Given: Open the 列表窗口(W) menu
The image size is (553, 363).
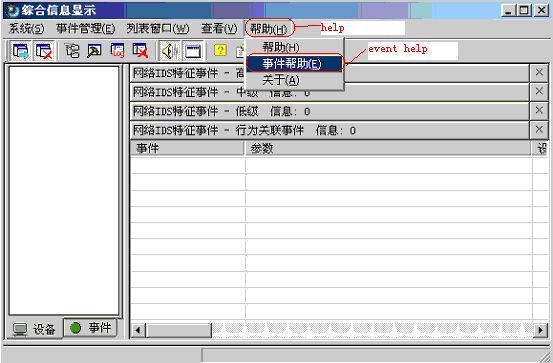Looking at the screenshot, I should (x=158, y=29).
